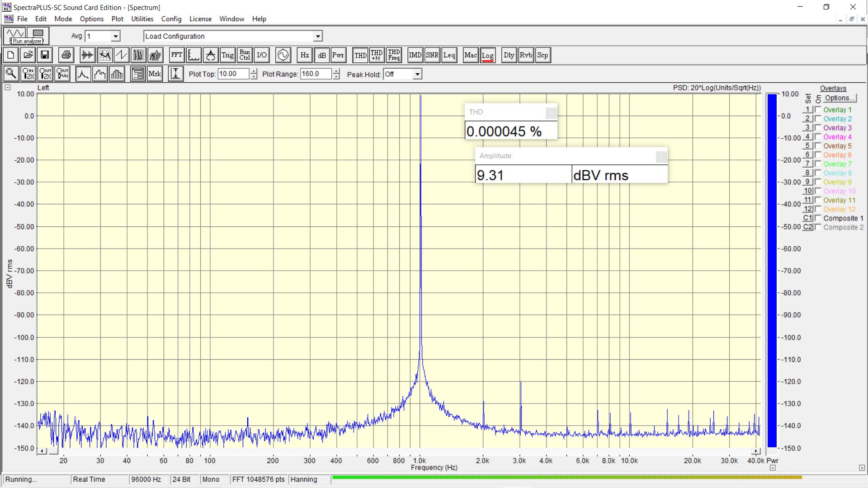Toggle the Log frequency axis button
868x488 pixels.
click(x=487, y=55)
